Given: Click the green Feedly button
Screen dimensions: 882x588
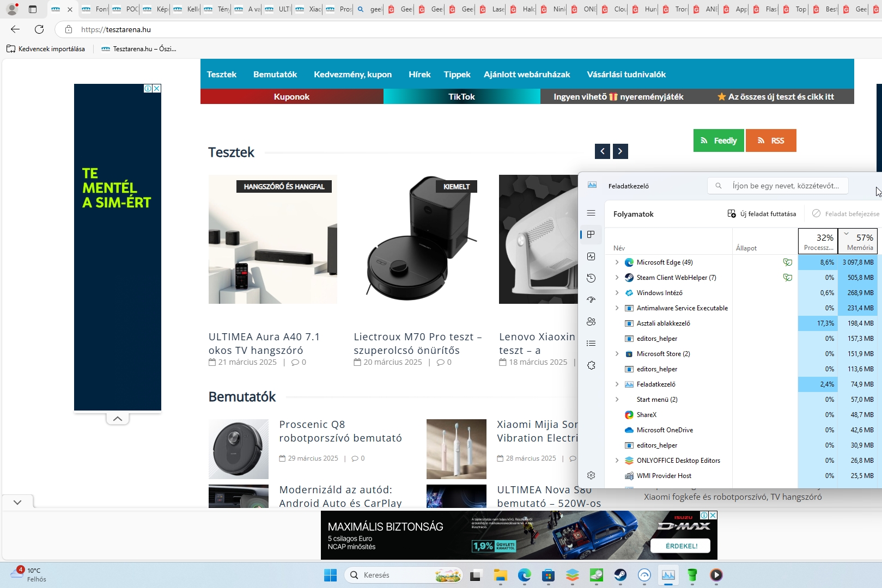Looking at the screenshot, I should pos(718,140).
